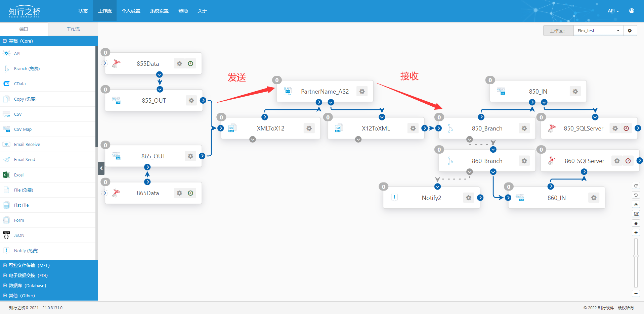Open settings gear on 860_IN connector

[594, 198]
